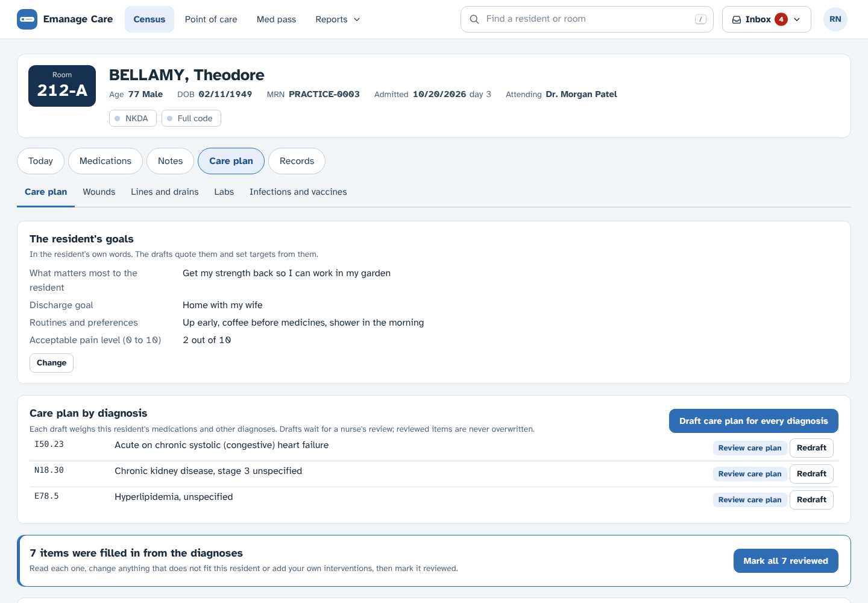Click the diagnosis code E78.5
868x603 pixels.
click(46, 496)
